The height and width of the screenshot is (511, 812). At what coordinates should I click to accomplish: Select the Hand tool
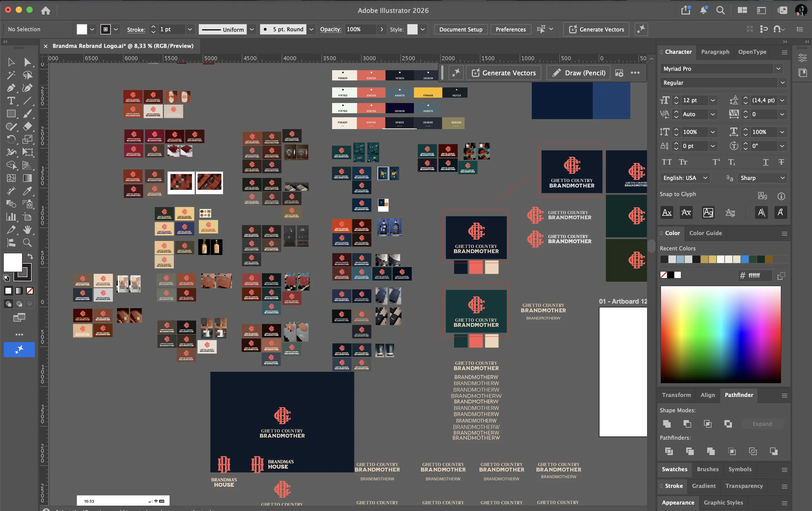[x=28, y=229]
